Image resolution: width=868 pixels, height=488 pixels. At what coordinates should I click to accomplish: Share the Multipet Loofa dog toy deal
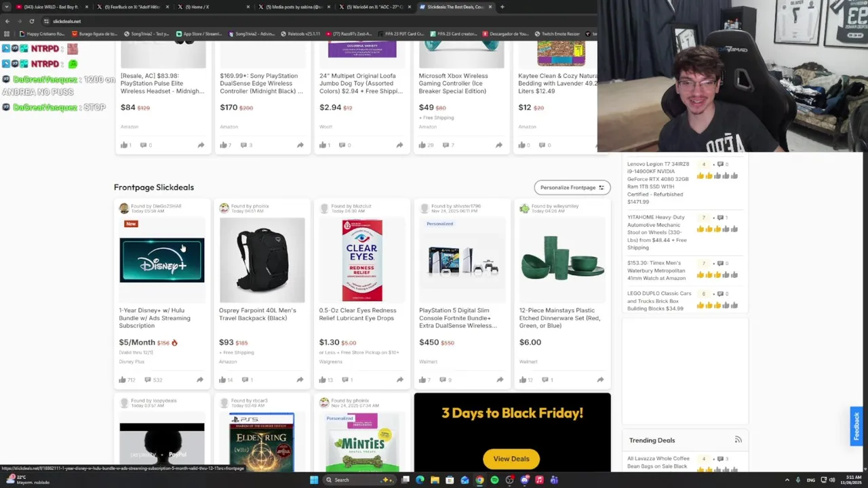coord(399,145)
